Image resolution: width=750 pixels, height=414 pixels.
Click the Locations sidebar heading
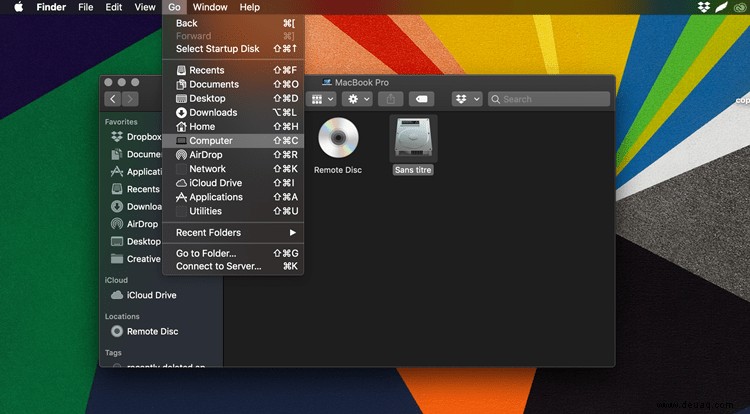coord(122,316)
